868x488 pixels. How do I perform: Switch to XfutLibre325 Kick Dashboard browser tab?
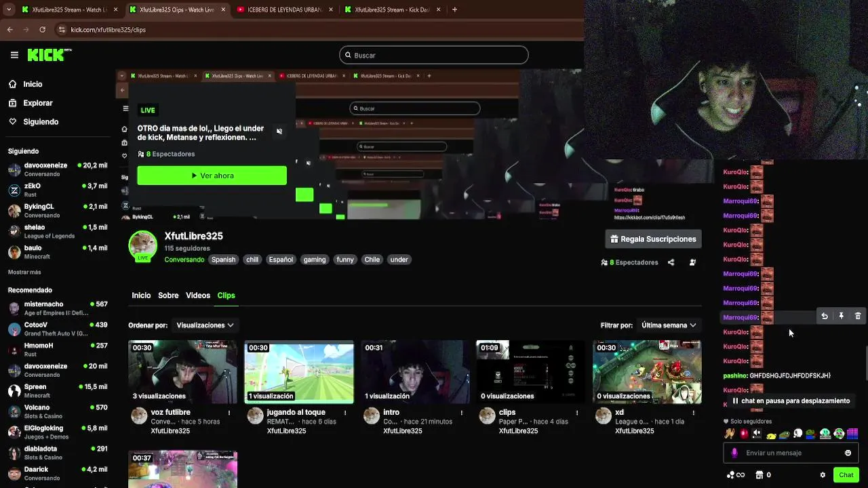point(393,9)
